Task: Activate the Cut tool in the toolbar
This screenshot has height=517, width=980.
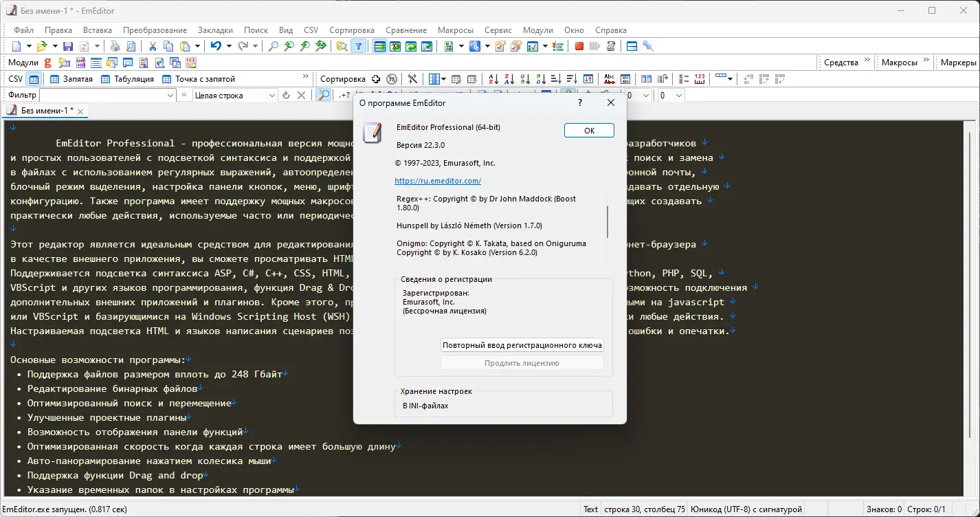Action: 153,46
